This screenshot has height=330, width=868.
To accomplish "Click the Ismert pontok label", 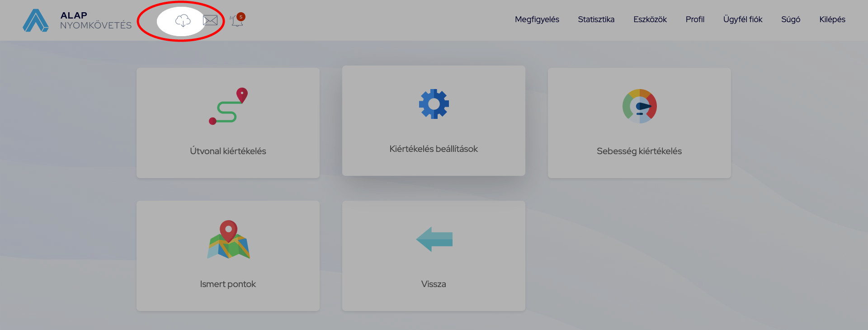I will tap(228, 284).
